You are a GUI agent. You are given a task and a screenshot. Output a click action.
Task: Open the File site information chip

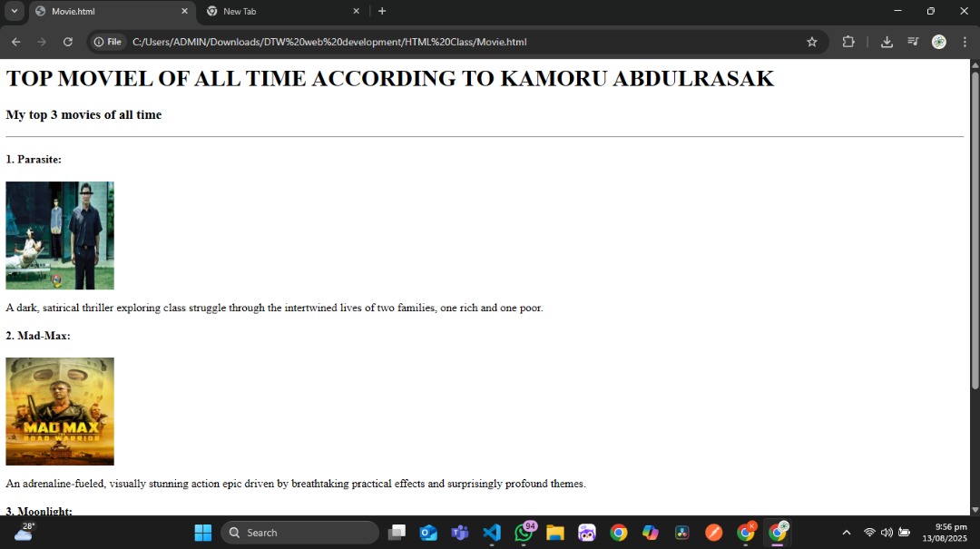click(x=107, y=42)
